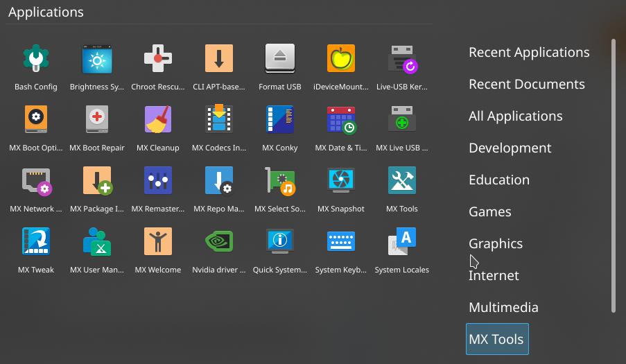Launch MX Boot Repair
This screenshot has height=364, width=626.
(x=97, y=119)
